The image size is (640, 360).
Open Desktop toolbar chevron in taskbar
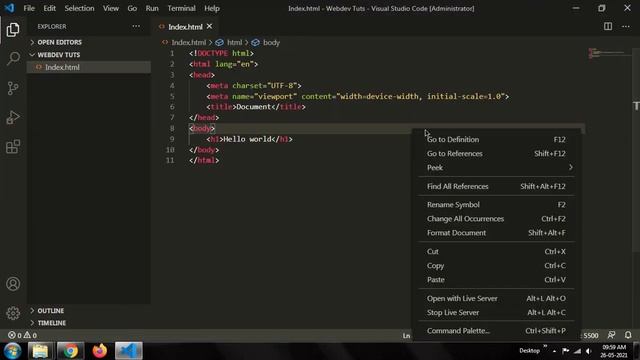pos(545,347)
